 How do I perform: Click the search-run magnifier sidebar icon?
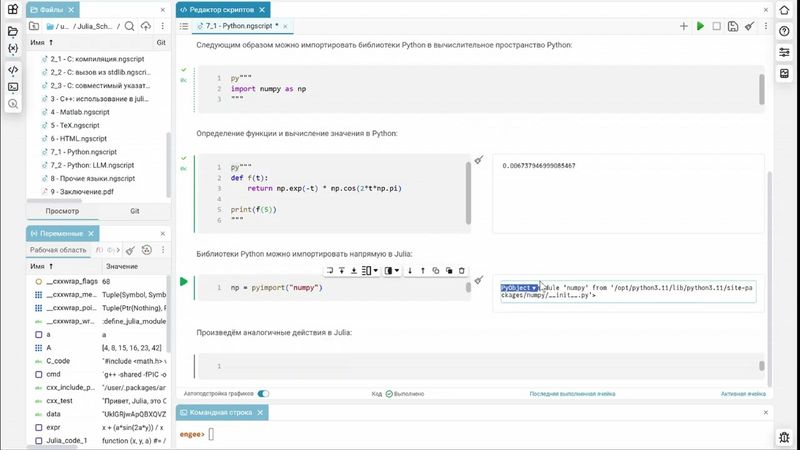pyautogui.click(x=13, y=104)
